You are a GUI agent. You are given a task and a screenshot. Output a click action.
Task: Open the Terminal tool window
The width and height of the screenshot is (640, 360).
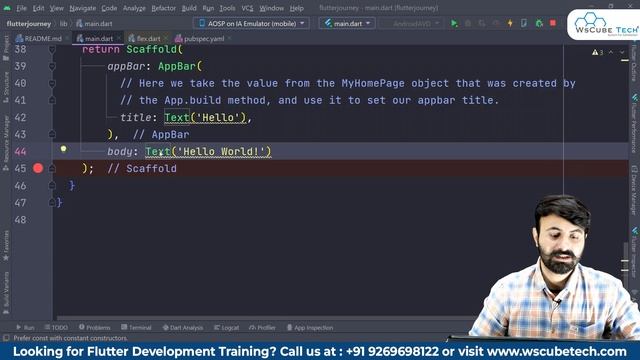136,327
